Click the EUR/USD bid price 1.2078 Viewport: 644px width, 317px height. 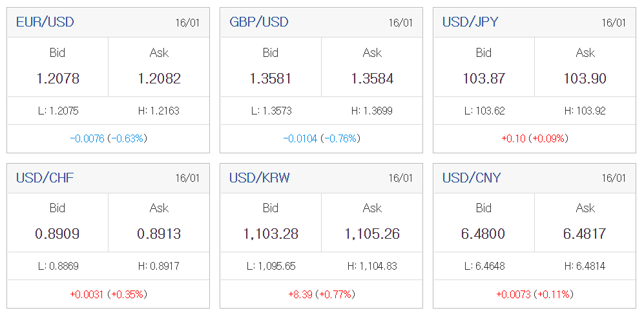57,78
